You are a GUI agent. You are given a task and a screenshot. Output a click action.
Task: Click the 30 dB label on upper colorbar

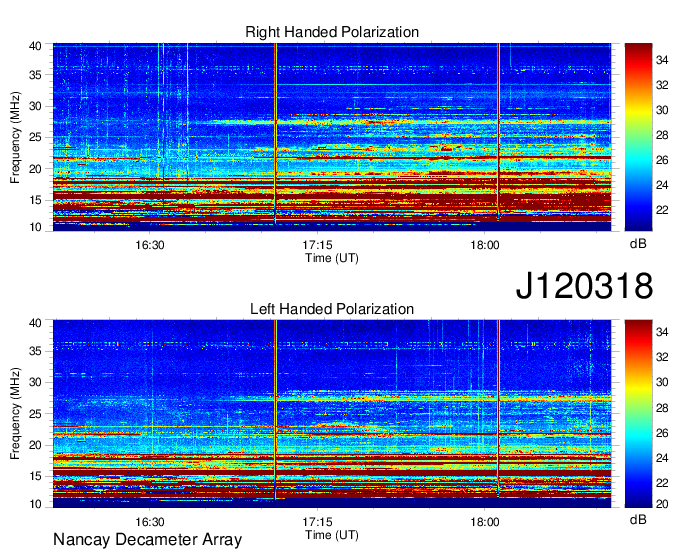pos(662,110)
